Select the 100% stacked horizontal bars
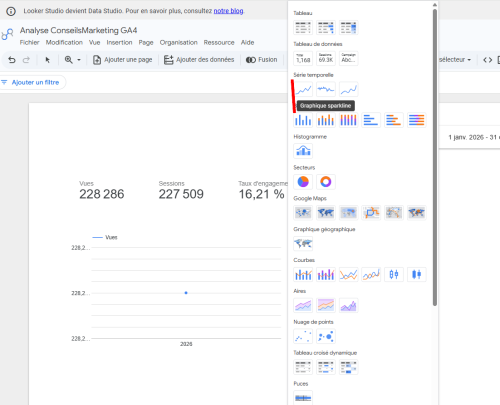 (416, 120)
